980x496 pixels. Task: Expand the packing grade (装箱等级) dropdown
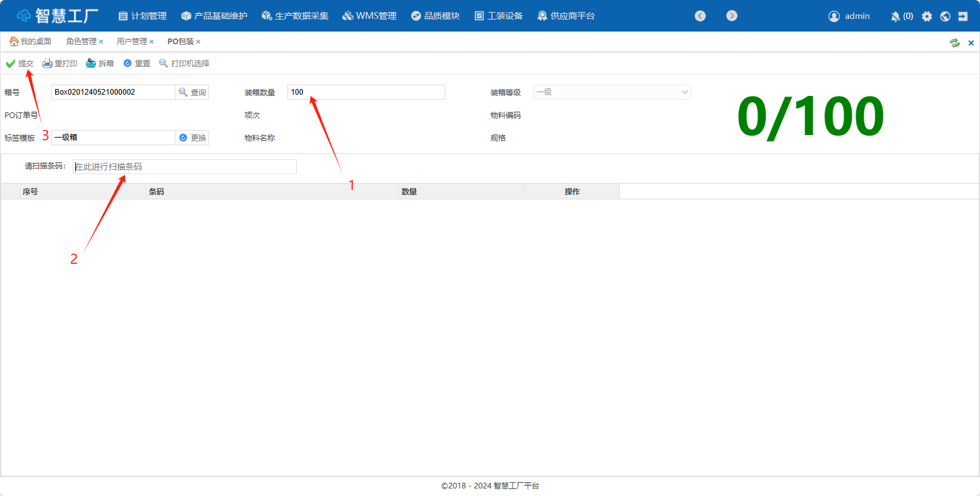coord(684,92)
